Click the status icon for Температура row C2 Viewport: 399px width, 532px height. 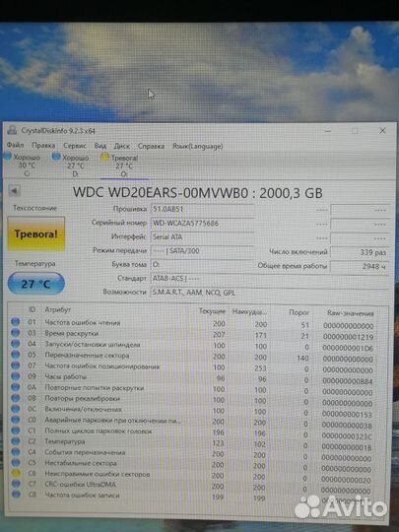(15, 441)
